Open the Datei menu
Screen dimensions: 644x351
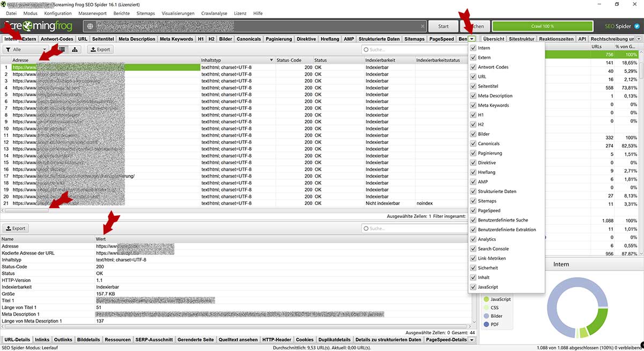[11, 13]
